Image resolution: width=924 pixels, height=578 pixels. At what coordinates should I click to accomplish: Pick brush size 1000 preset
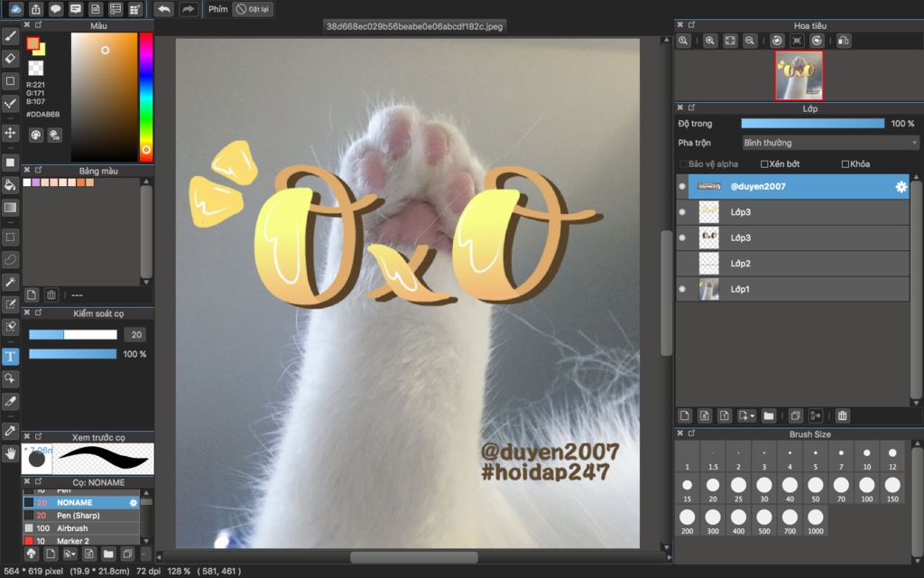pos(816,521)
